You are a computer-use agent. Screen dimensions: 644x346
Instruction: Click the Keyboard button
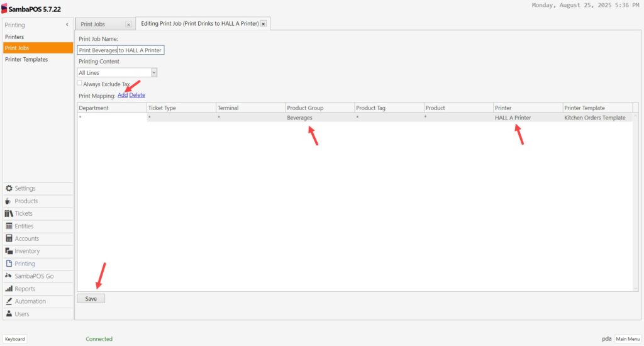coord(15,339)
